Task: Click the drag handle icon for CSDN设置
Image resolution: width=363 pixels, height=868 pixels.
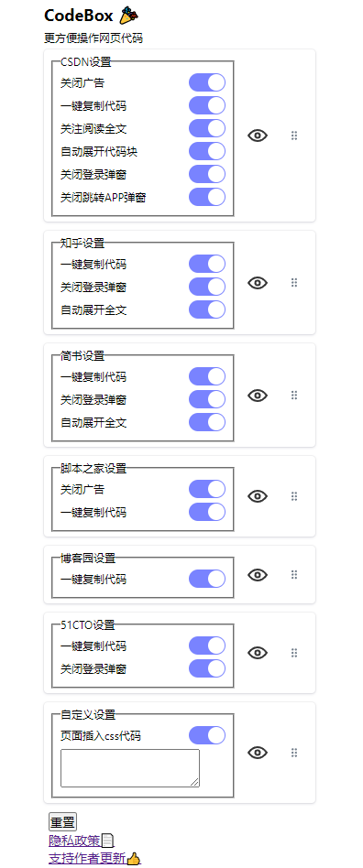Action: (294, 136)
